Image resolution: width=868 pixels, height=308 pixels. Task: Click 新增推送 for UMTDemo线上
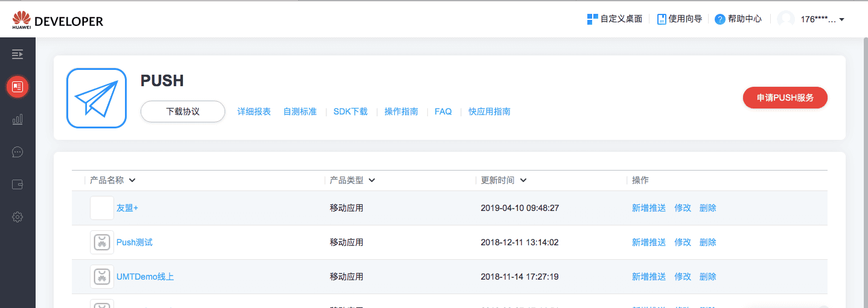click(x=649, y=277)
